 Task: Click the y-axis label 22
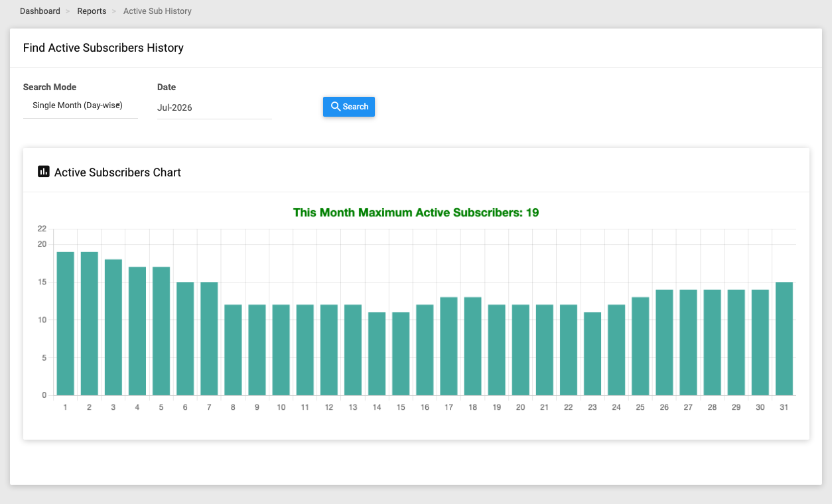pos(42,229)
